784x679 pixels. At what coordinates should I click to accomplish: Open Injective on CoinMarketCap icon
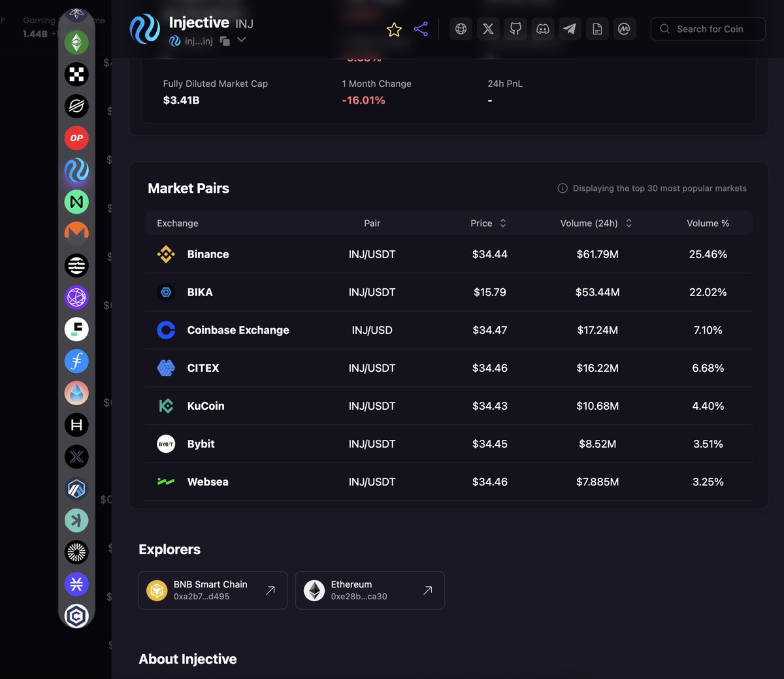(625, 29)
